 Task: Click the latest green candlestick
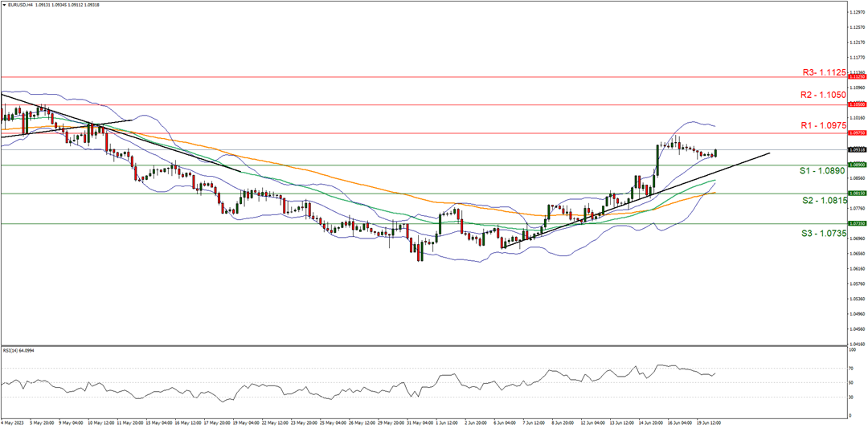point(715,153)
